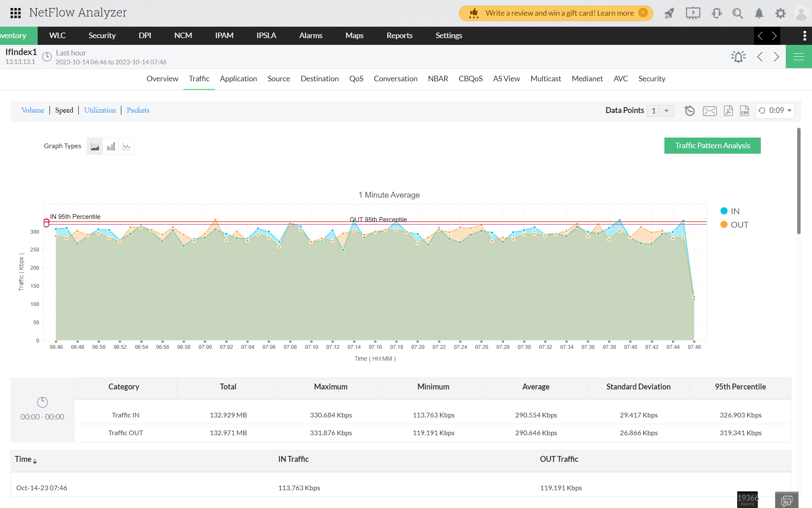Open the green hamburger menu
812x508 pixels.
798,57
